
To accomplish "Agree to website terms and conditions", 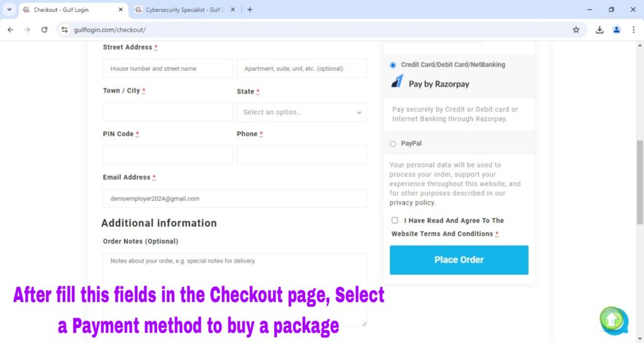I will point(395,220).
